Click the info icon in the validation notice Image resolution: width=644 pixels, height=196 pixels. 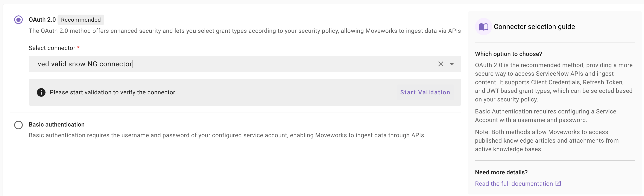(x=41, y=92)
